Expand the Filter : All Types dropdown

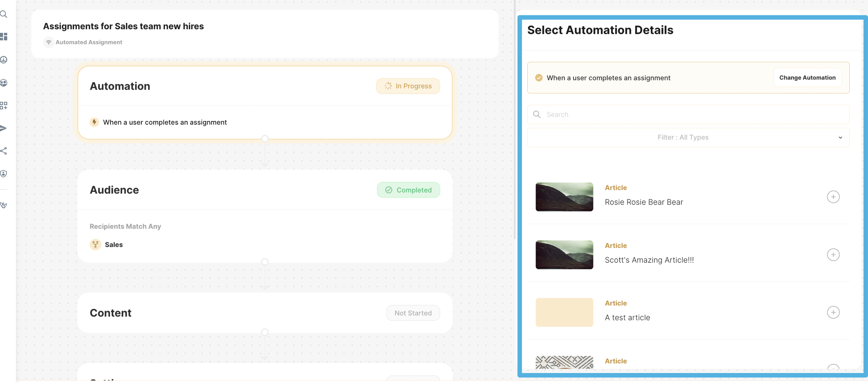pos(688,137)
